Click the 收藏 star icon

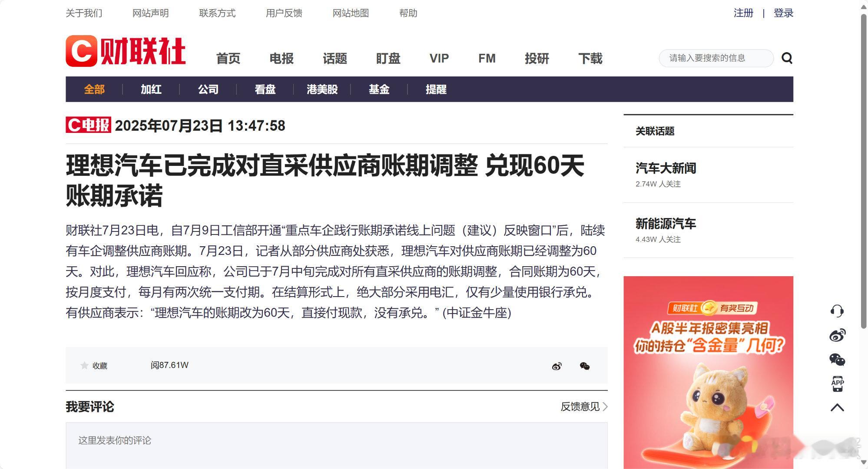click(84, 366)
